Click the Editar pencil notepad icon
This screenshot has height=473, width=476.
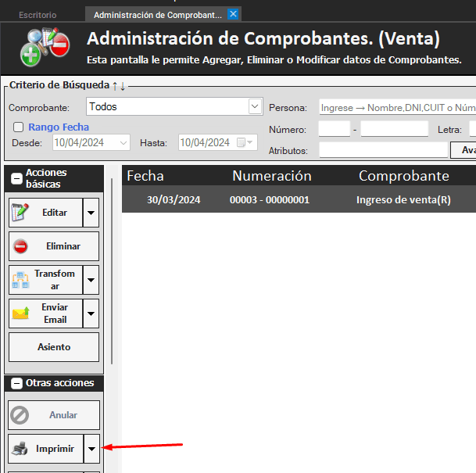21,213
